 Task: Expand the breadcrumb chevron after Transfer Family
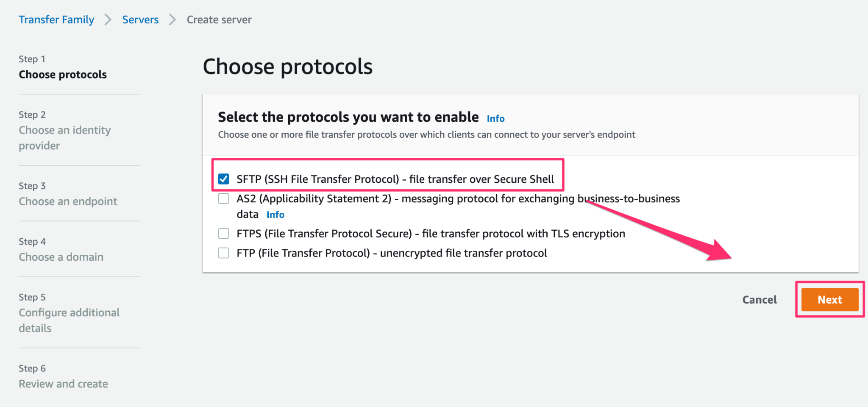point(108,19)
